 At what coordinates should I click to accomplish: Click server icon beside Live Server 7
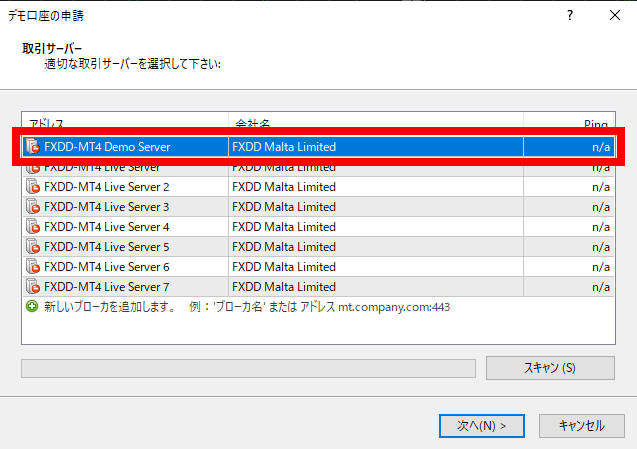[x=33, y=286]
